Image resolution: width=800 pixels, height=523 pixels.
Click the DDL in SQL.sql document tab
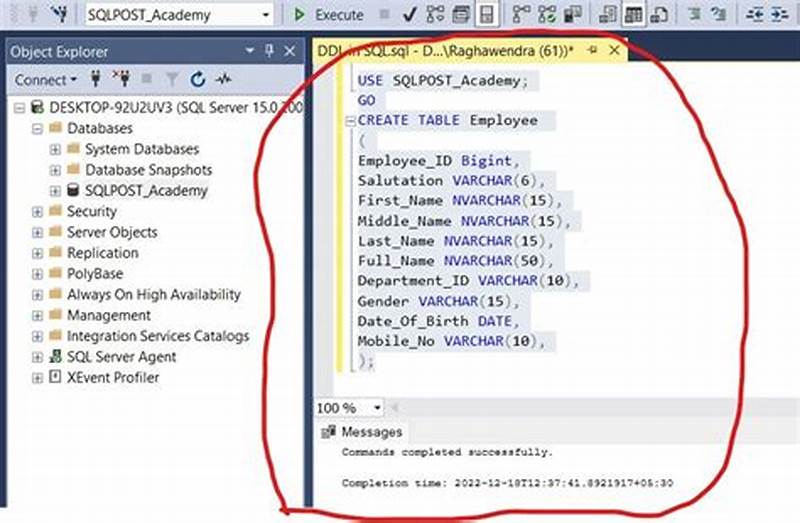coord(445,51)
